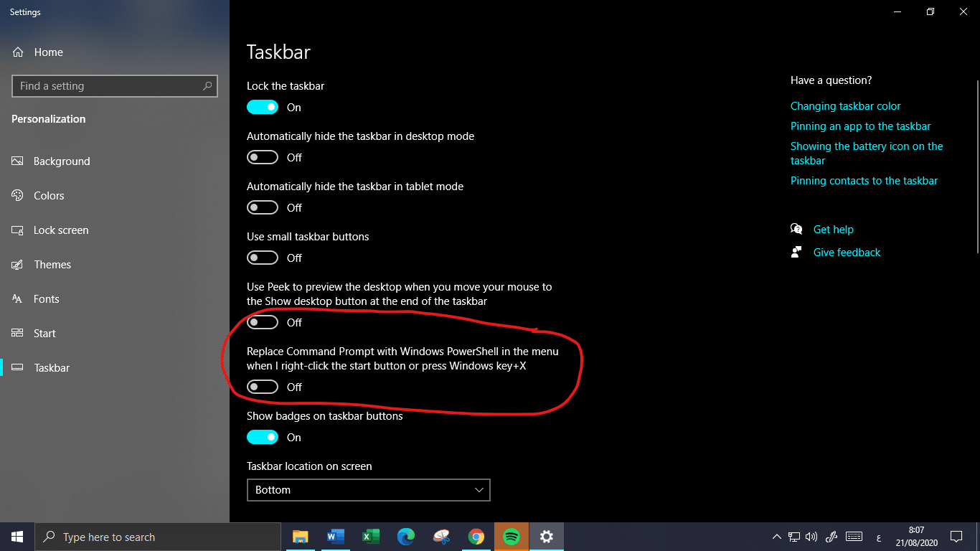980x551 pixels.
Task: Click the Give feedback link
Action: point(847,253)
